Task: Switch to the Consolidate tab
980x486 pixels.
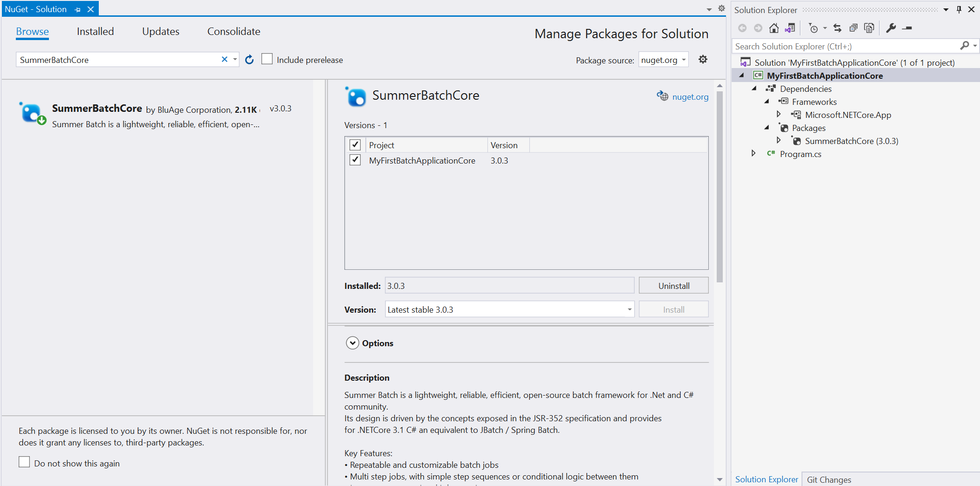Action: [x=234, y=31]
